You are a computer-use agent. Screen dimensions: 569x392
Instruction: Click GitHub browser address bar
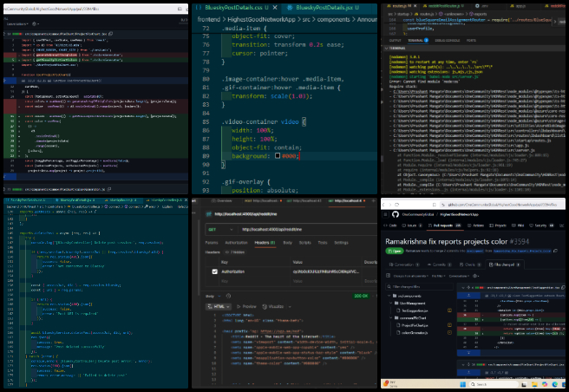[502, 205]
